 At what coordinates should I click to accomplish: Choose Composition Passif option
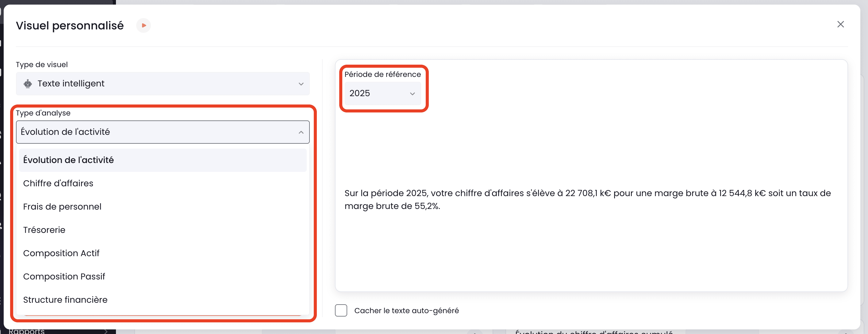tap(163, 276)
